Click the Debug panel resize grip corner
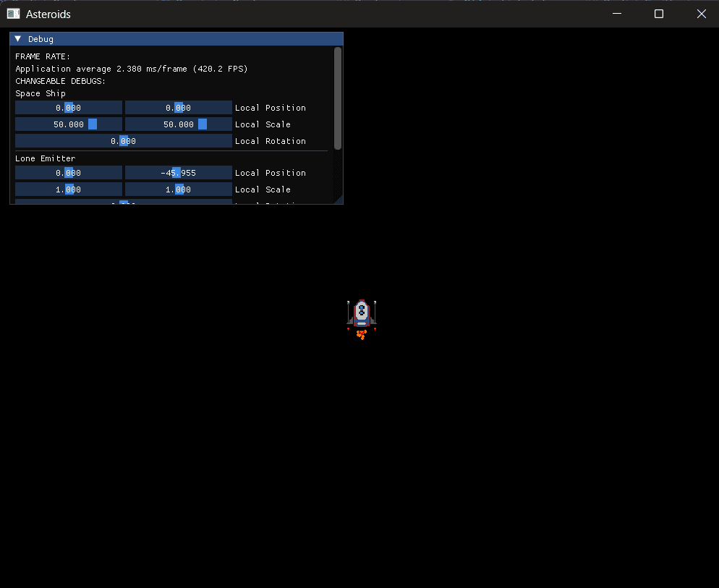The height and width of the screenshot is (588, 719). tap(339, 200)
